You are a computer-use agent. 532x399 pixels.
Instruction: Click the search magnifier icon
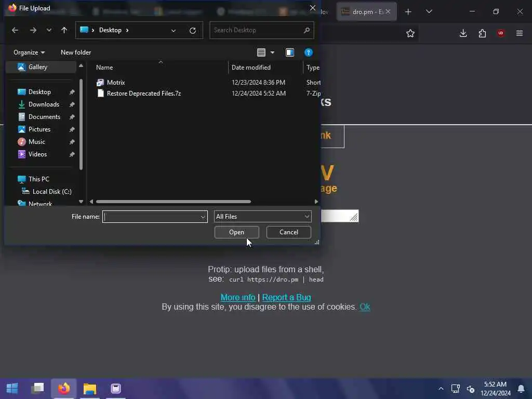(307, 30)
